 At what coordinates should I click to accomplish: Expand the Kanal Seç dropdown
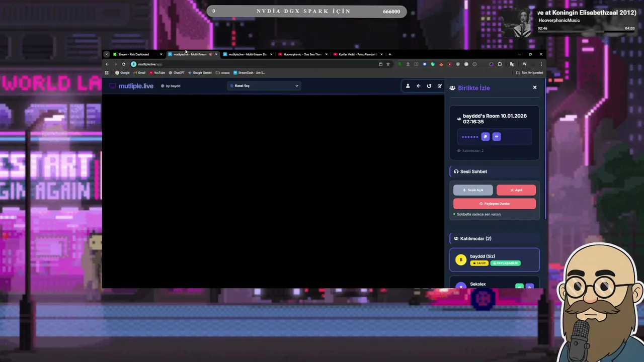tap(264, 86)
